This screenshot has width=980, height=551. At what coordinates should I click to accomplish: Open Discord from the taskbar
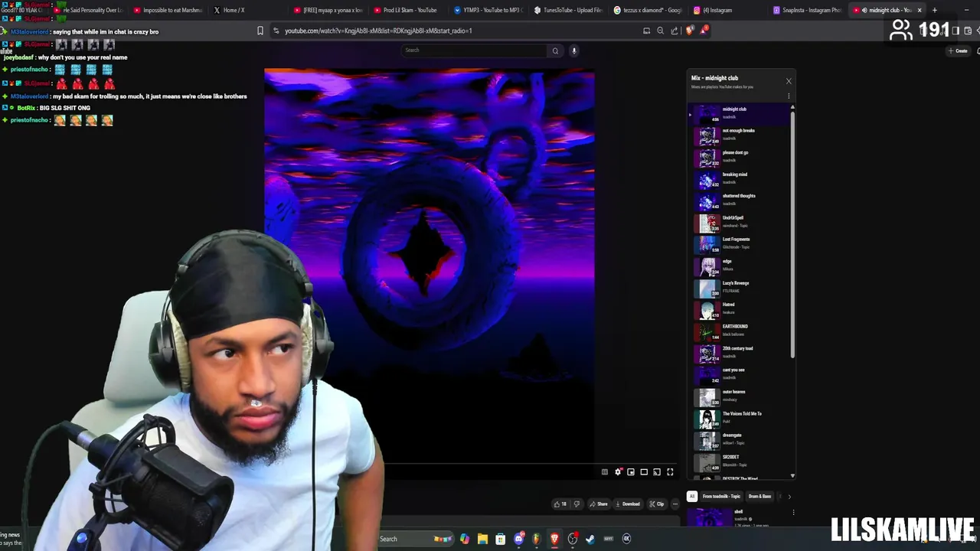[518, 539]
